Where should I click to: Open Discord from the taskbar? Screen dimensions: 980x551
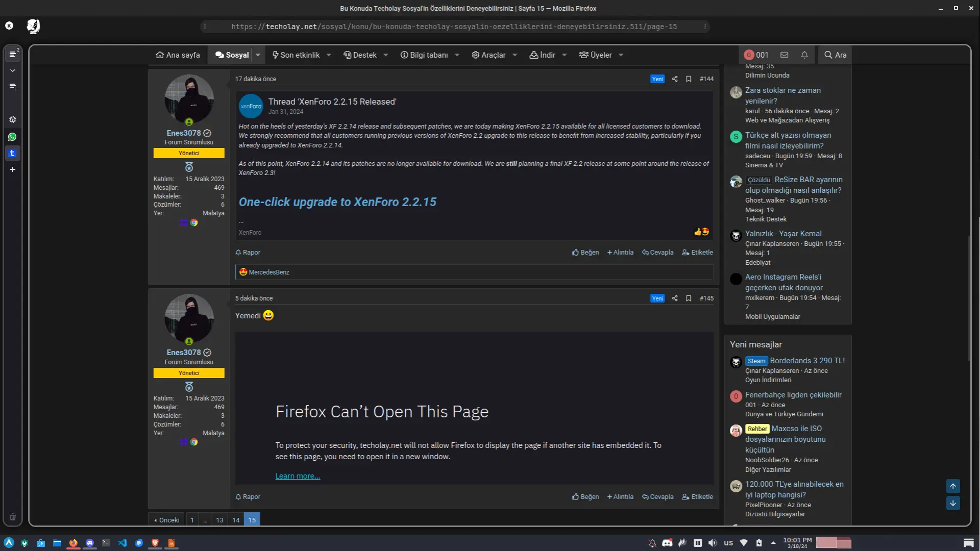[x=90, y=543]
